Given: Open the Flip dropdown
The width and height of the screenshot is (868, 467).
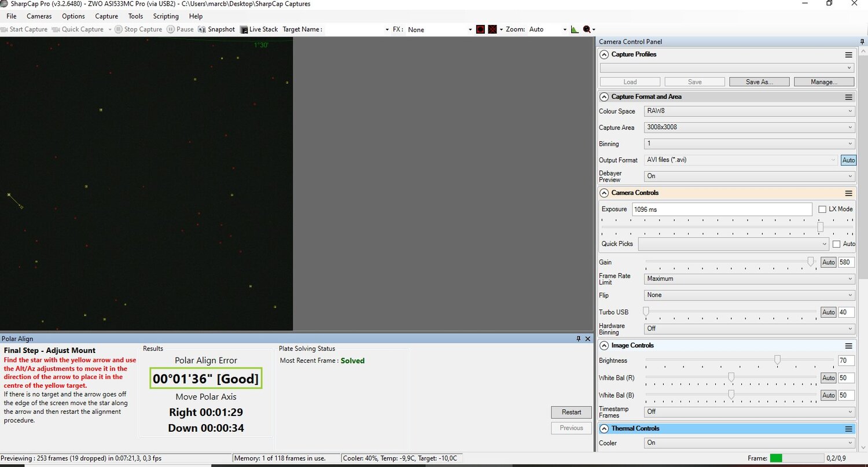Looking at the screenshot, I should click(x=749, y=295).
